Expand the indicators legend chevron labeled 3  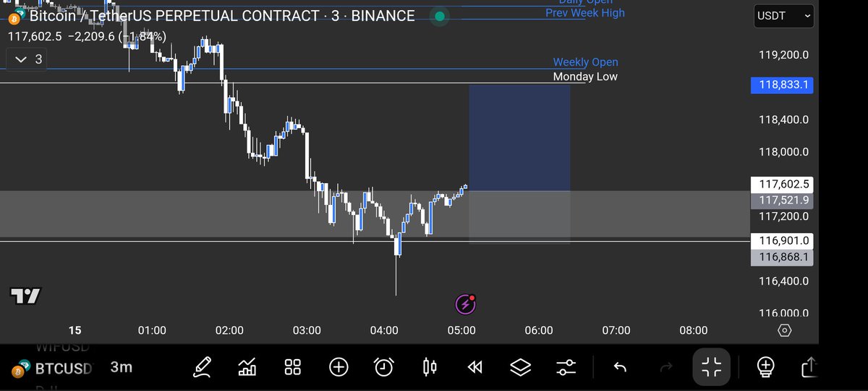point(27,59)
